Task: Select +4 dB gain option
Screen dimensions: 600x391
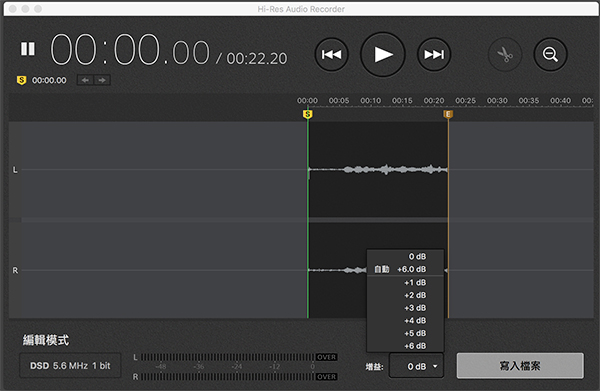Action: (406, 321)
